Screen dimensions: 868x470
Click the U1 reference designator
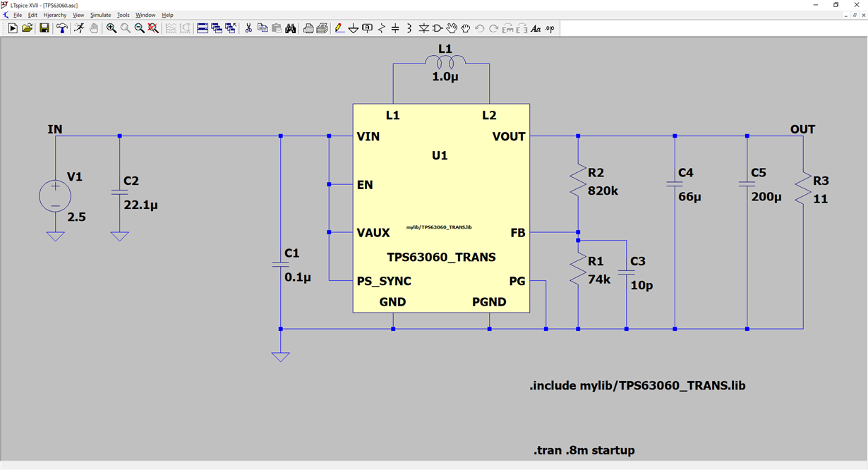click(440, 155)
